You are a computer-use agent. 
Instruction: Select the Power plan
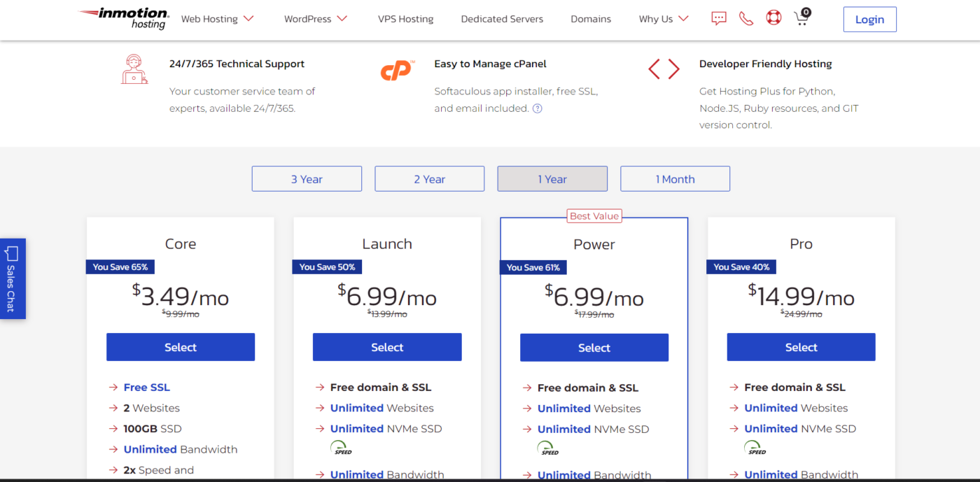594,348
